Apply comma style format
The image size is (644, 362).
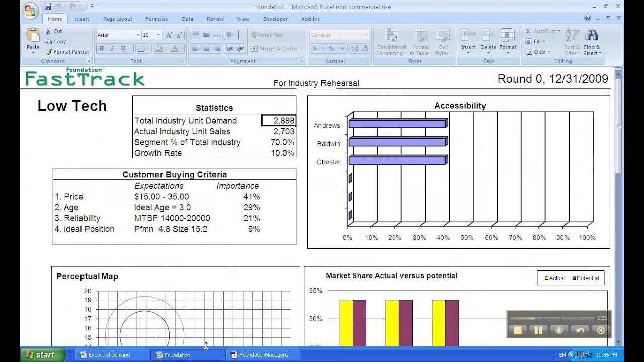pos(342,49)
